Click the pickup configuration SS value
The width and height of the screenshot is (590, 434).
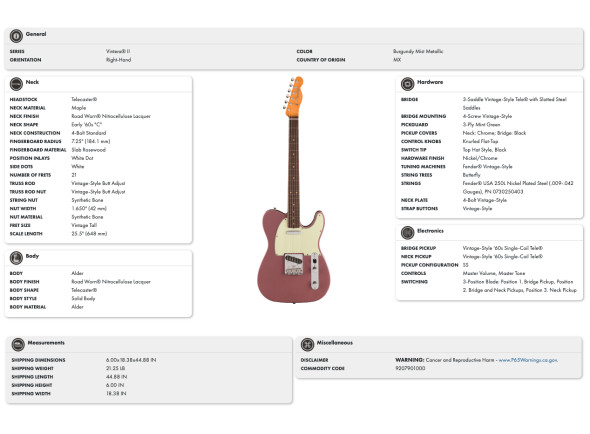(x=465, y=265)
